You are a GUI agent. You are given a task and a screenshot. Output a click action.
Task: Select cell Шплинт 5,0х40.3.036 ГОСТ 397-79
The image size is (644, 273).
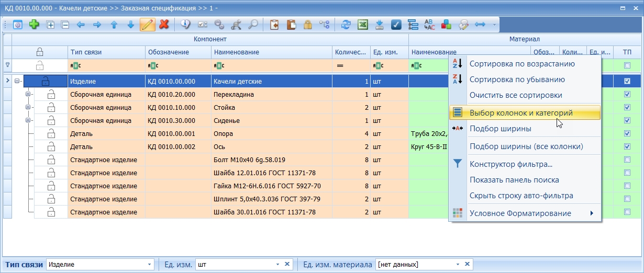tap(272, 199)
